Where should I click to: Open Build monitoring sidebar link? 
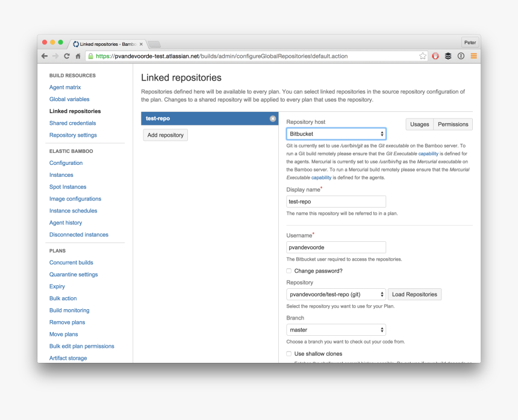tap(69, 310)
